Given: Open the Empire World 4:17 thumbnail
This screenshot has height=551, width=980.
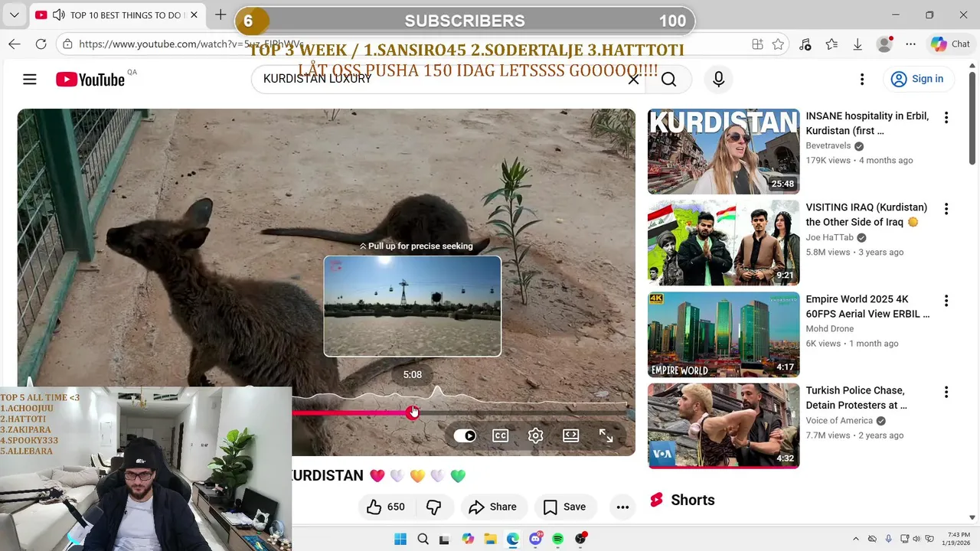Looking at the screenshot, I should tap(724, 335).
